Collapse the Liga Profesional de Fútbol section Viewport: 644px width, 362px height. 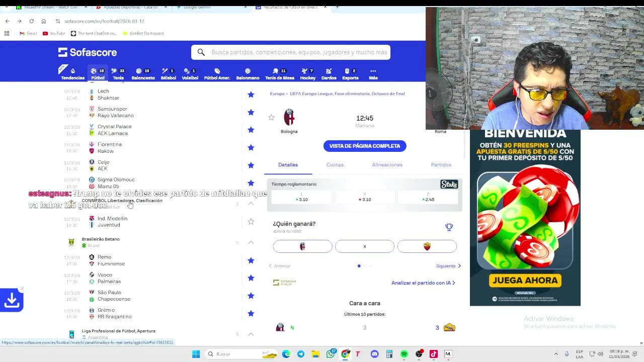pos(251,334)
